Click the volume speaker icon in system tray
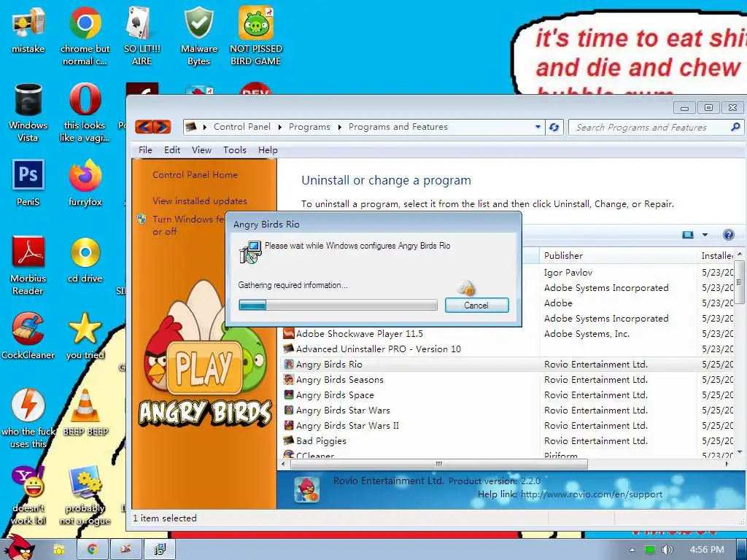Screen dimensions: 747x560 coord(667,550)
